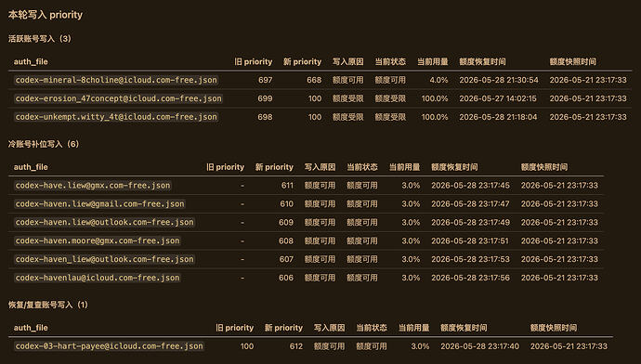This screenshot has width=641, height=364.
Task: Click 写入原因 header in active accounts table
Action: click(347, 61)
